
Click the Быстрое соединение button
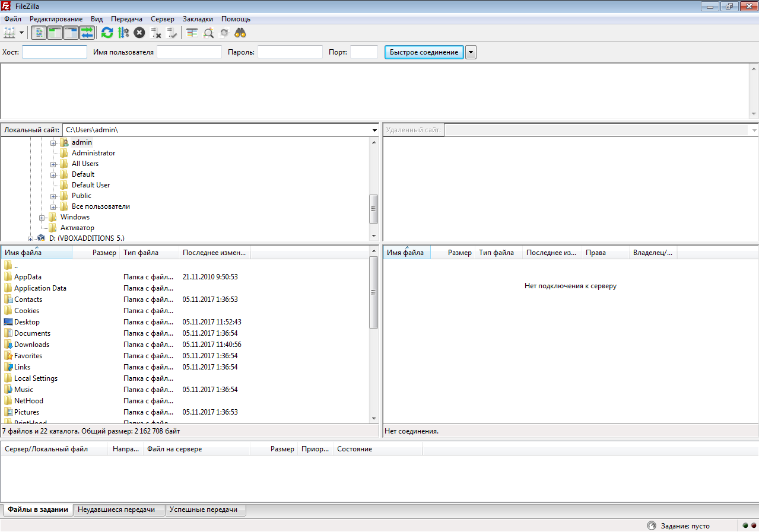point(424,52)
